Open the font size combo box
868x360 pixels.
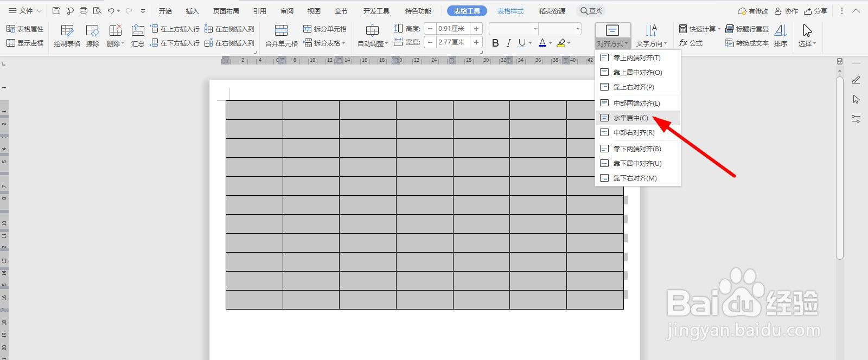(560, 29)
